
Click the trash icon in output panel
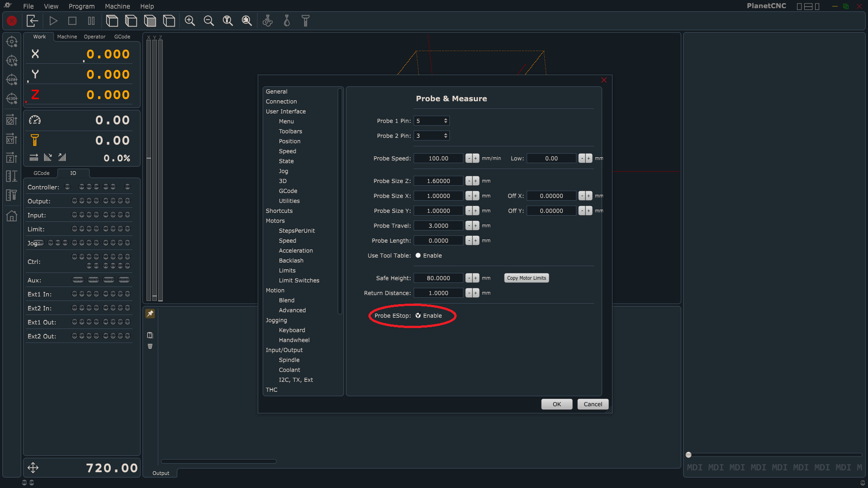click(150, 347)
